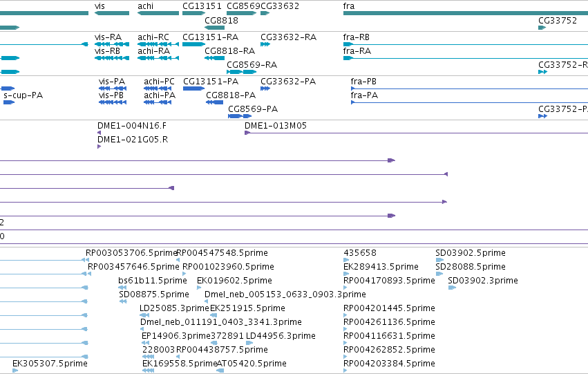Click the fra-RA transcript label

click(x=357, y=51)
